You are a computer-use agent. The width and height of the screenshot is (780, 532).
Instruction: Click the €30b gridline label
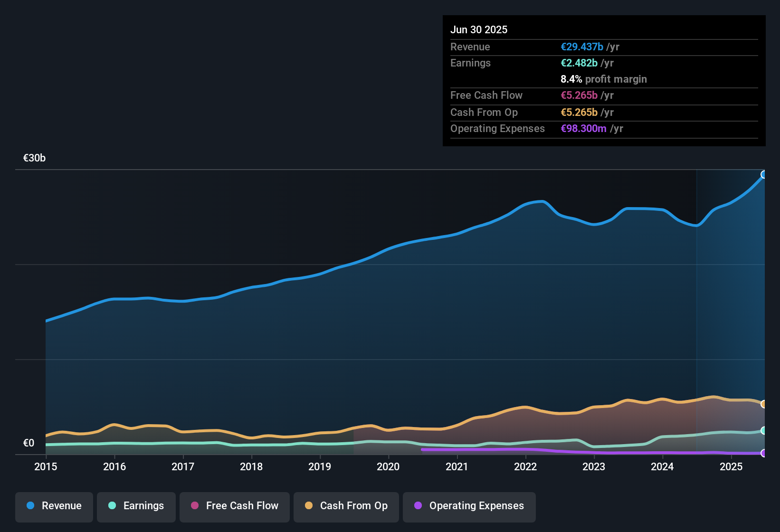[34, 158]
